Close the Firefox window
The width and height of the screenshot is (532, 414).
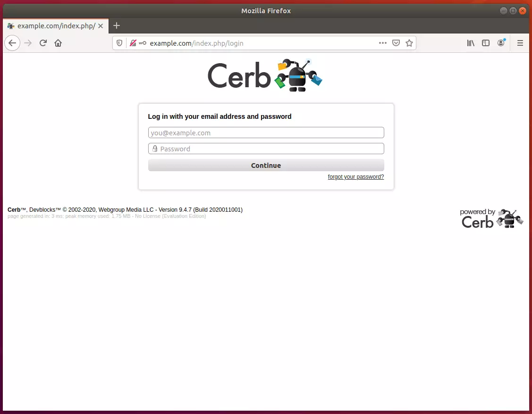click(523, 11)
